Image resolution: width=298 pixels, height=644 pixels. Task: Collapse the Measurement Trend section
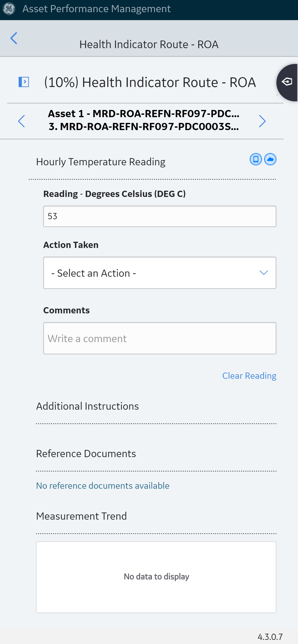click(x=81, y=516)
